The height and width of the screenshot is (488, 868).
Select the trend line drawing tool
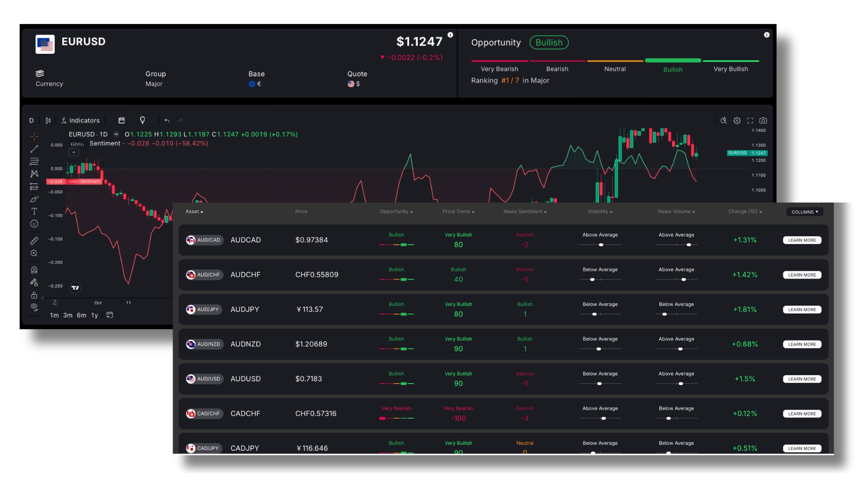[34, 149]
